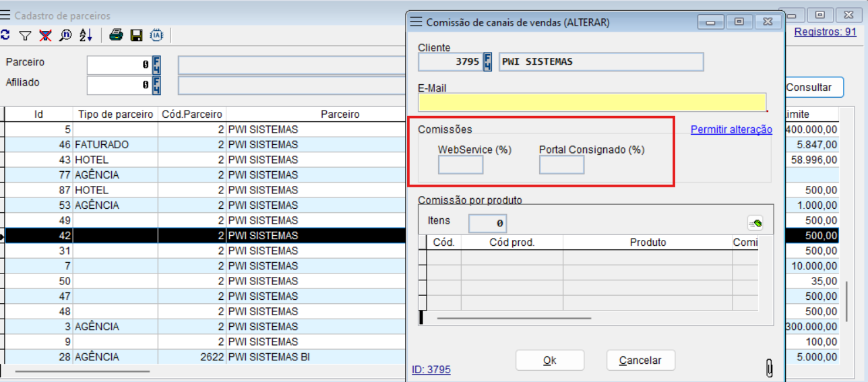
Task: Open the magnifier search icon
Action: coord(65,36)
